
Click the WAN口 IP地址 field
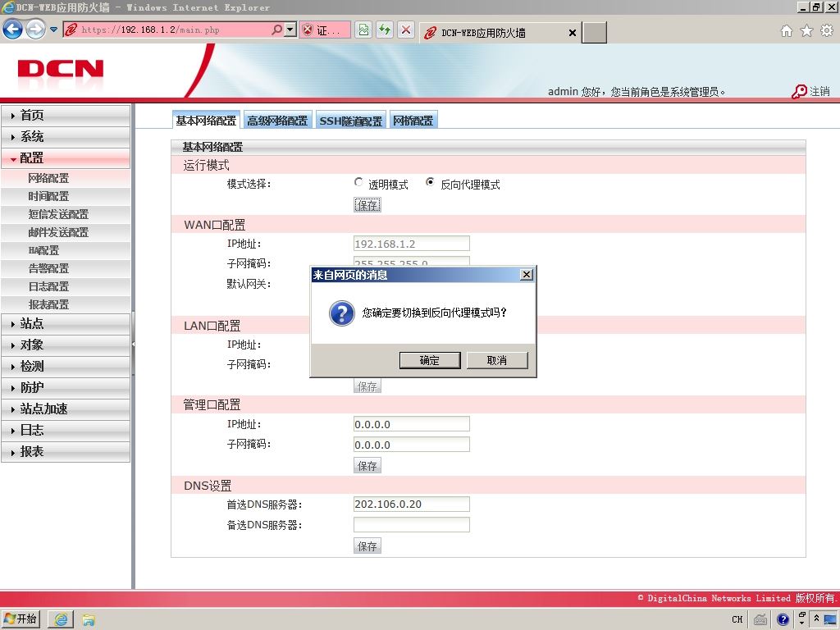coord(412,244)
